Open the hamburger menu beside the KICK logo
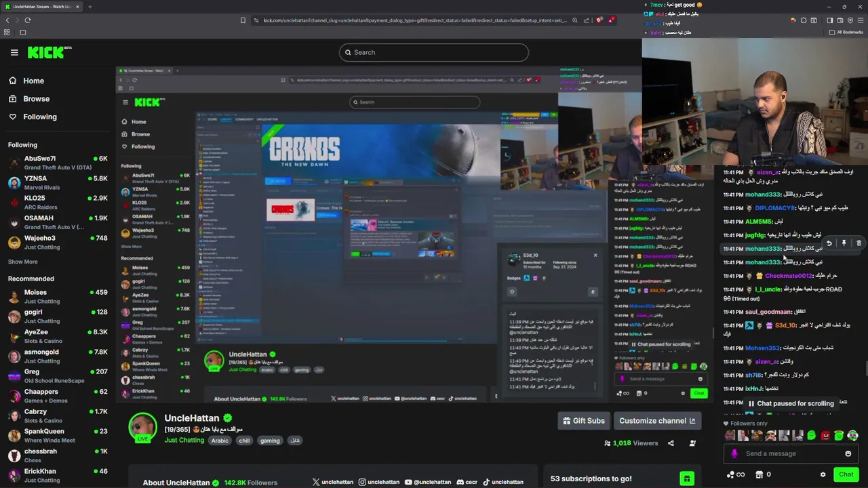 tap(14, 52)
